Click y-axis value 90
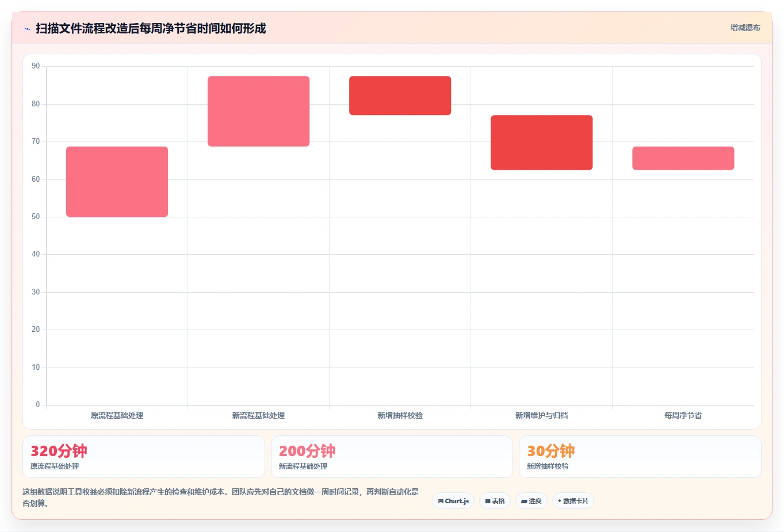This screenshot has width=784, height=532. (x=36, y=66)
